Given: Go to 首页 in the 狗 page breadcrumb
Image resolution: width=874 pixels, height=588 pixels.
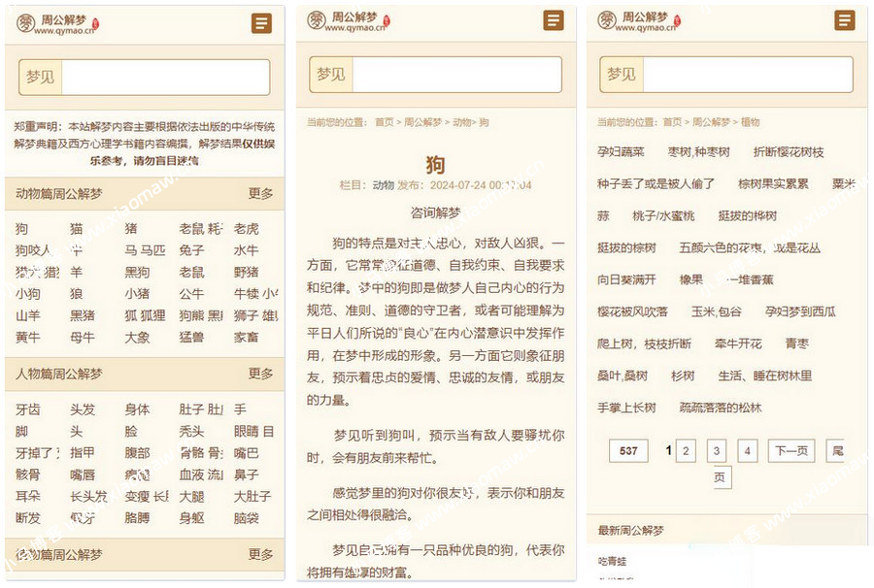Looking at the screenshot, I should (x=385, y=122).
